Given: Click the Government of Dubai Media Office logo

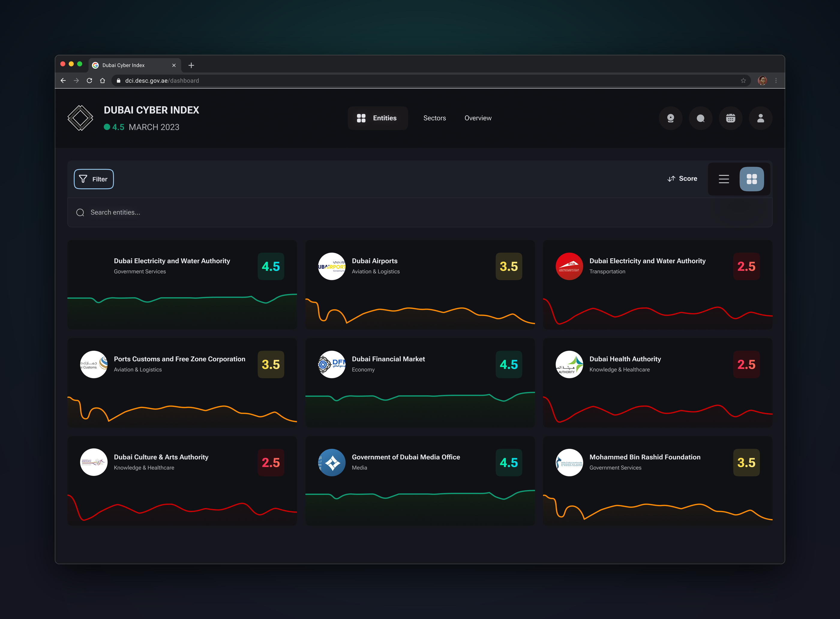Looking at the screenshot, I should point(331,462).
